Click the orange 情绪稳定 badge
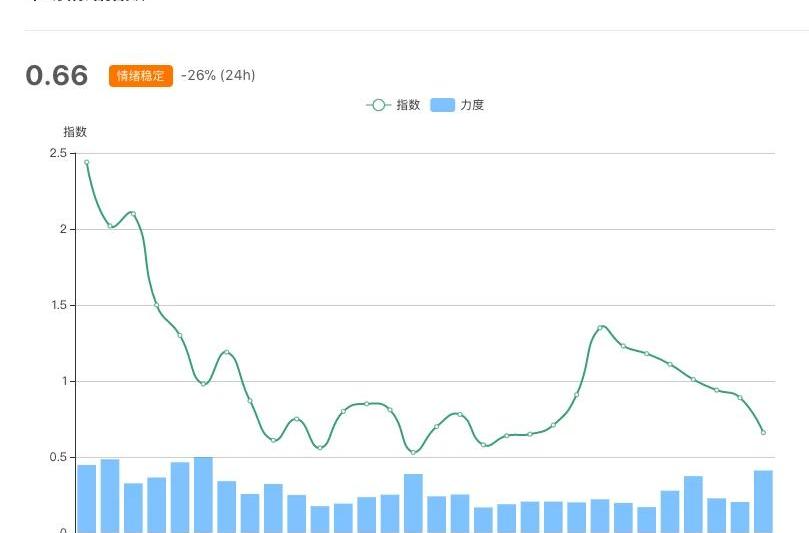The image size is (809, 533). (x=141, y=76)
